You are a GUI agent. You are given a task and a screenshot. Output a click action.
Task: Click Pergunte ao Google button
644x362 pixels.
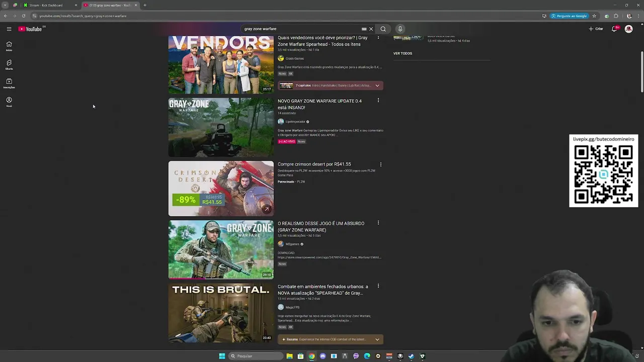pos(569,16)
